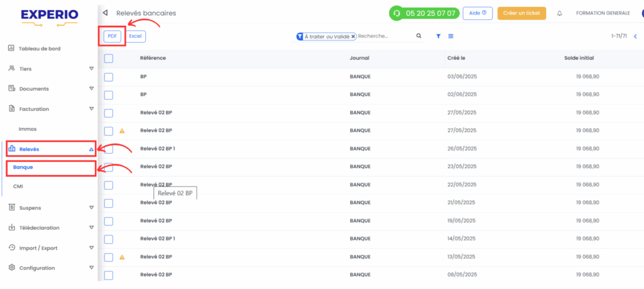Expand the Documents menu arrow
Viewport: 644px width, 289px height.
point(92,88)
